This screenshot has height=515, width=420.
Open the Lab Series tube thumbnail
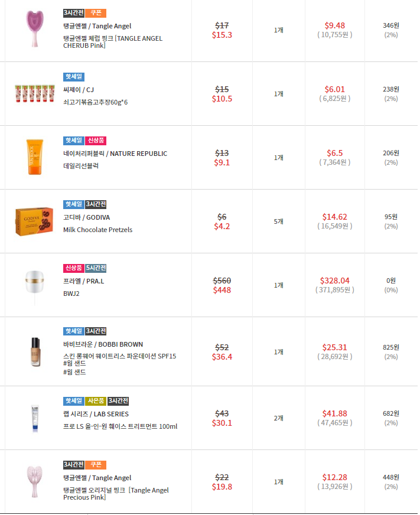(35, 418)
